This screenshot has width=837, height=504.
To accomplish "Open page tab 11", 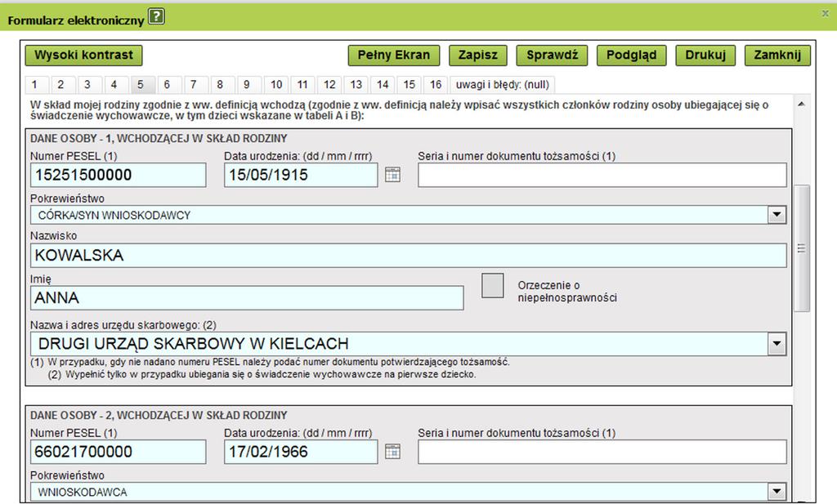I will click(x=302, y=85).
